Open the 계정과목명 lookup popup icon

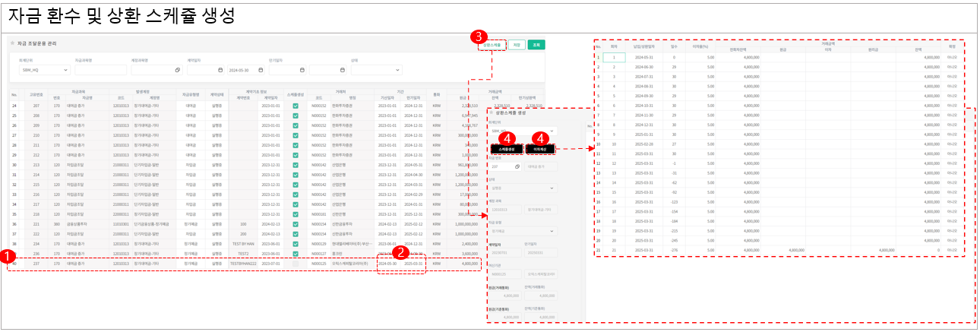point(177,70)
